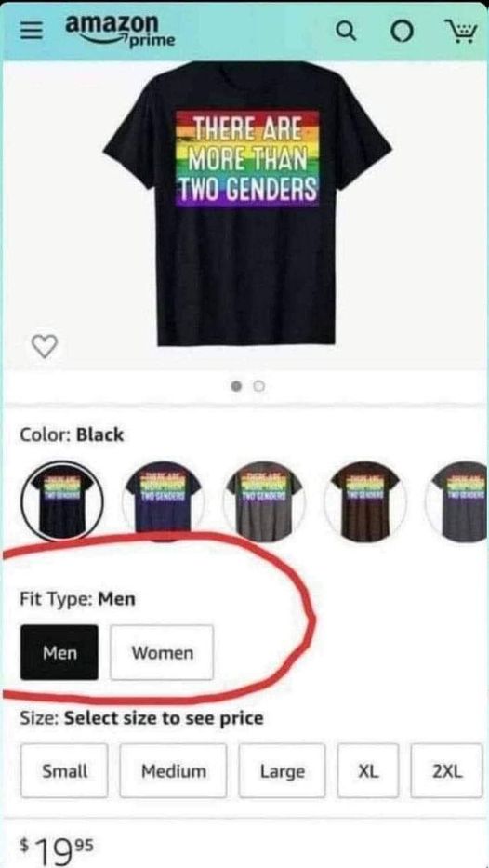Choose the Men fit type

click(x=59, y=652)
